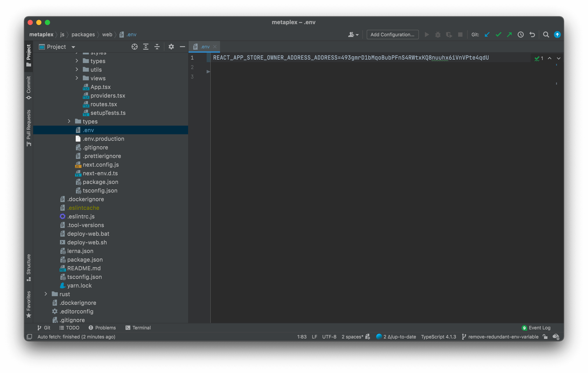588x373 pixels.
Task: Select App.tsx in the project tree
Action: pyautogui.click(x=100, y=87)
